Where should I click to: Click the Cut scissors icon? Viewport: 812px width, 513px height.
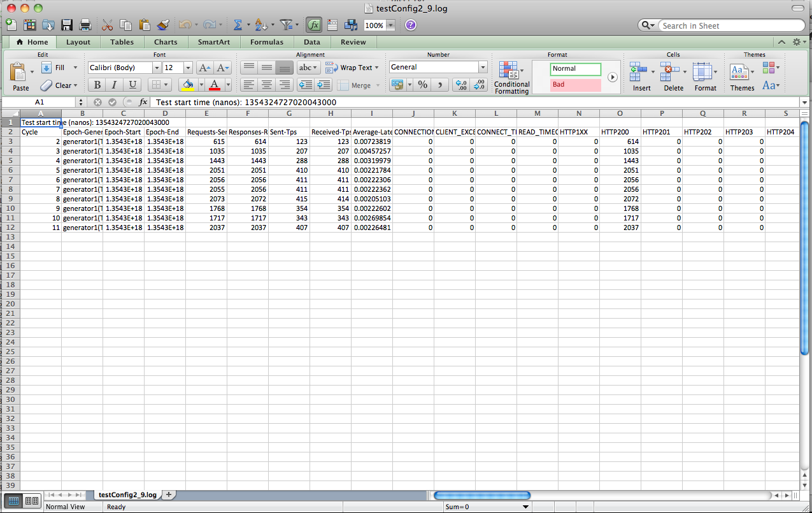tap(107, 25)
